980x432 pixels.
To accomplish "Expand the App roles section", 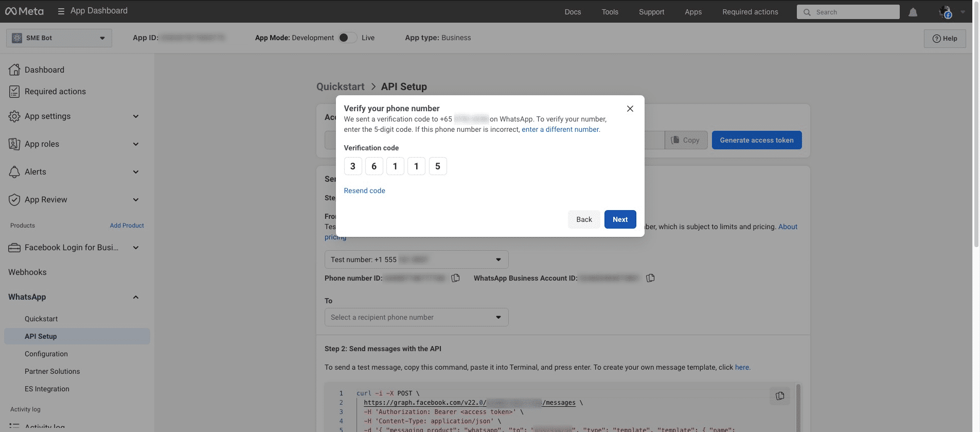I will (136, 144).
